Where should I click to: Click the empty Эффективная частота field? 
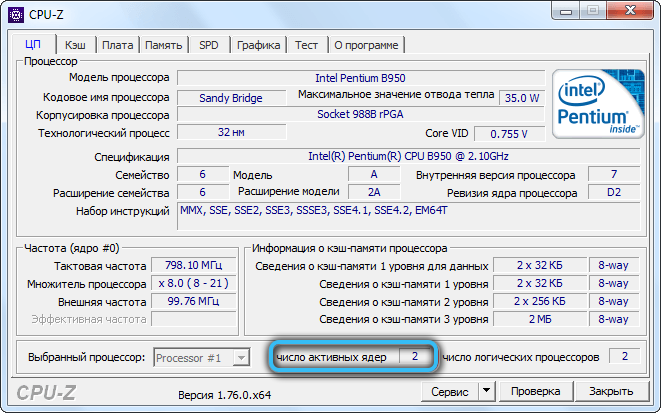(x=193, y=319)
